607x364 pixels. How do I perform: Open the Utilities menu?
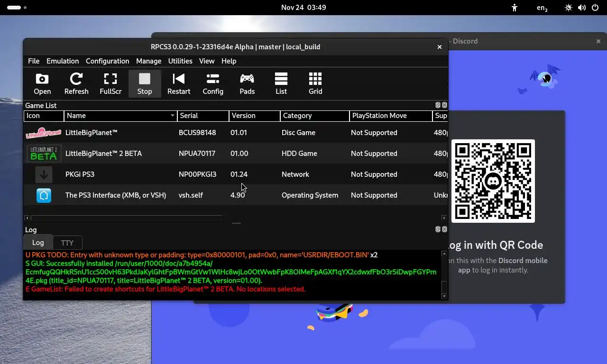(180, 61)
